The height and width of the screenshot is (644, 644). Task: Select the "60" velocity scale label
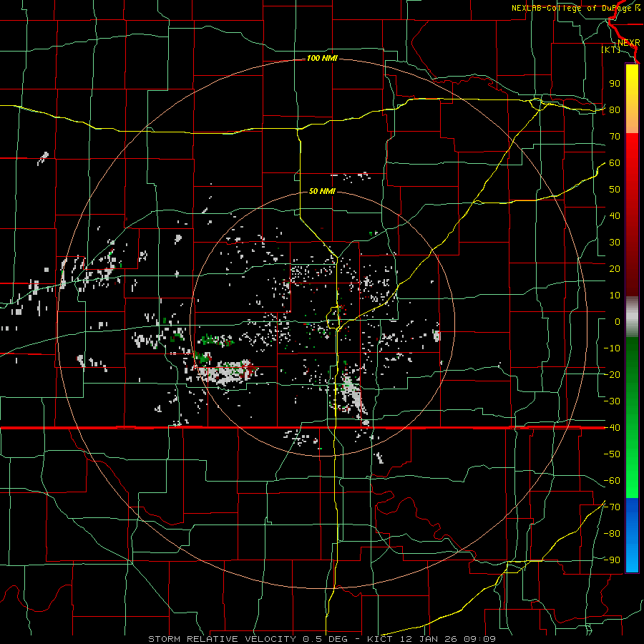[615, 163]
